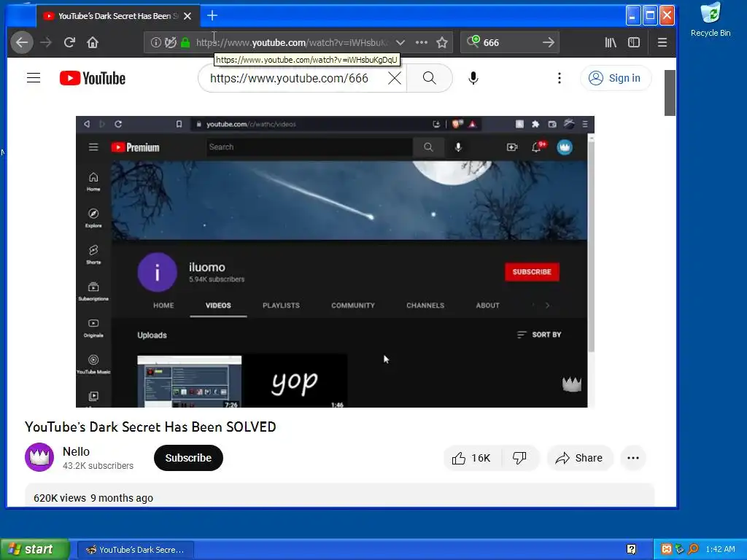Screen dimensions: 747x560
Task: Open address bar history dropdown arrow
Action: pyautogui.click(x=400, y=42)
